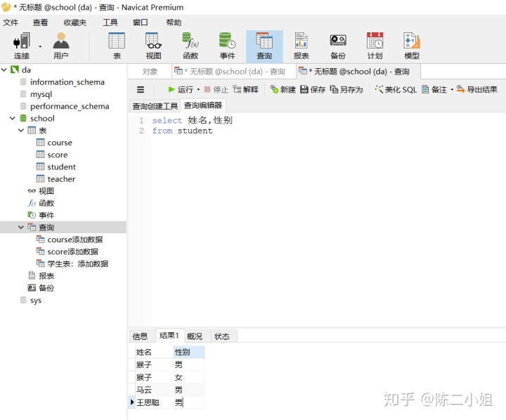Switch to 查询编辑器 query editor tab
The height and width of the screenshot is (420, 506).
coord(203,105)
